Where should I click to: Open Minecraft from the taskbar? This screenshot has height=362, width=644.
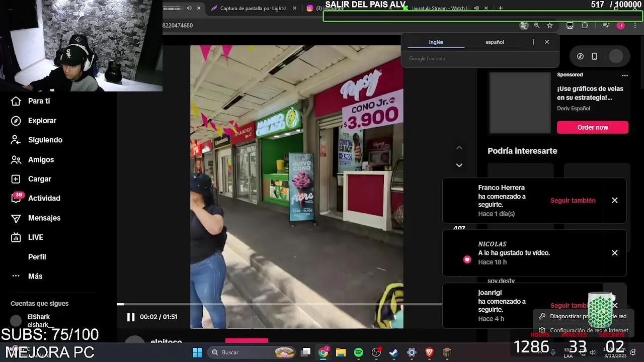(447, 352)
